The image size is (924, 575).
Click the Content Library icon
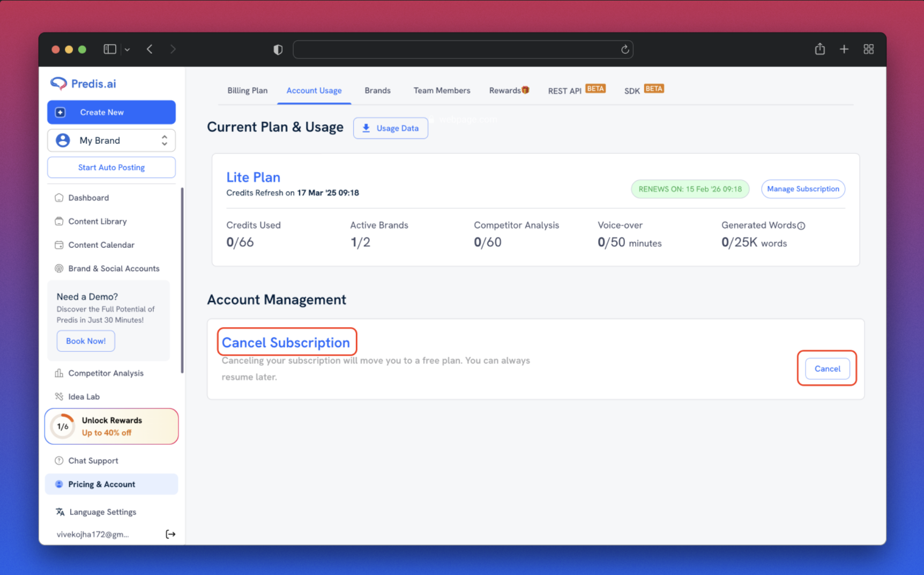[x=59, y=222]
